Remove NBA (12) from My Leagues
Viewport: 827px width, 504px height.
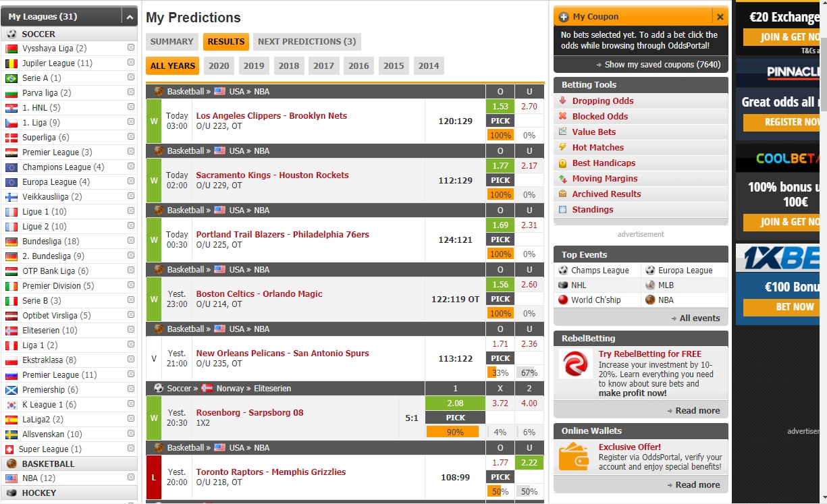point(131,478)
